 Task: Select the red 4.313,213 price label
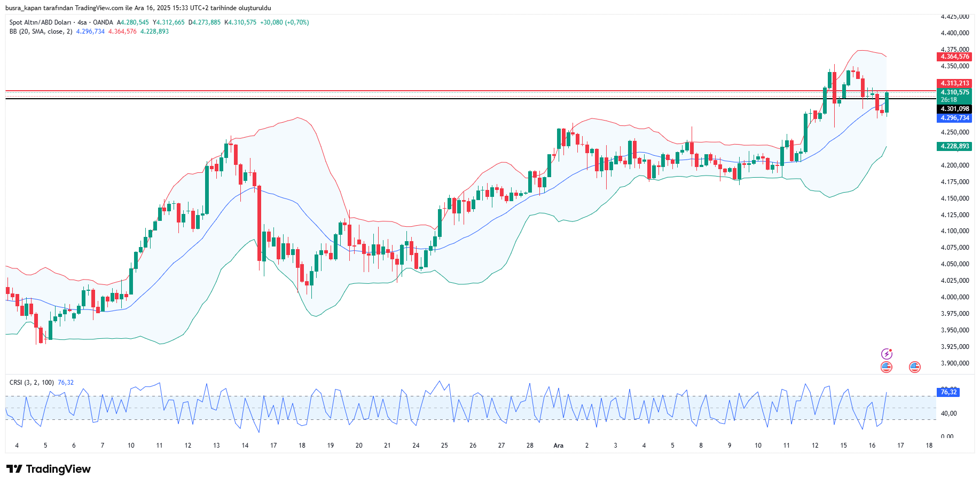(954, 83)
